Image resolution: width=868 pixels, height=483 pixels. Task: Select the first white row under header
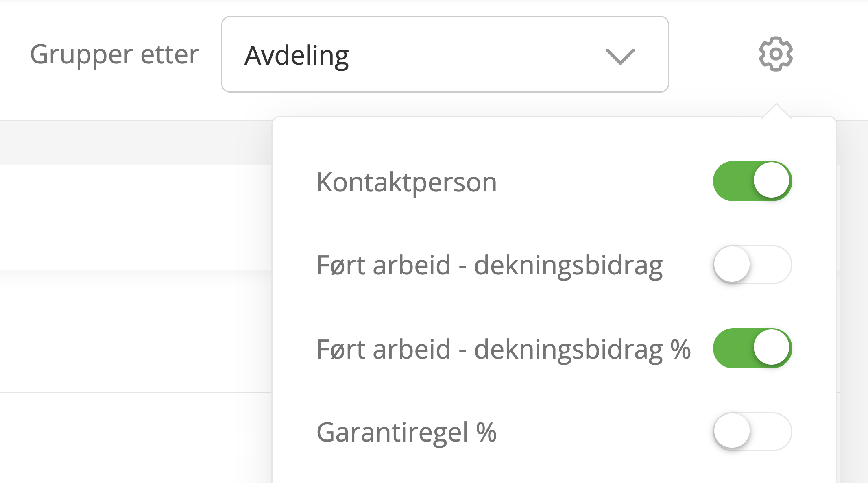136,217
